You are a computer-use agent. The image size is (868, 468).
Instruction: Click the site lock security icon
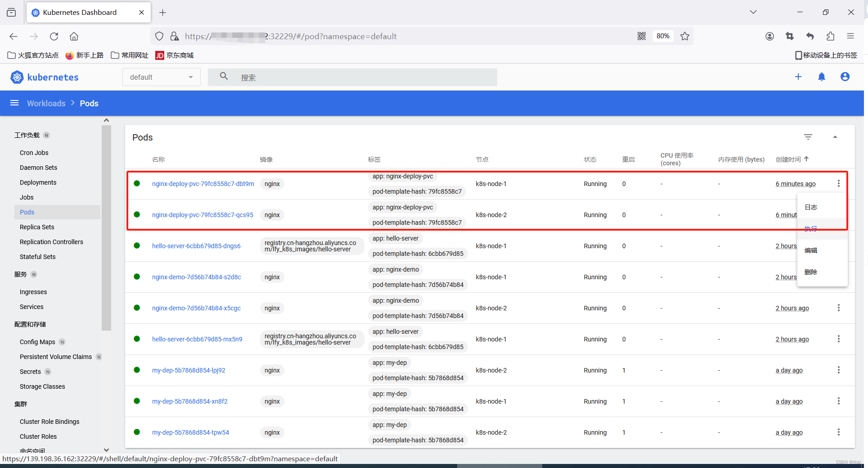pyautogui.click(x=175, y=36)
